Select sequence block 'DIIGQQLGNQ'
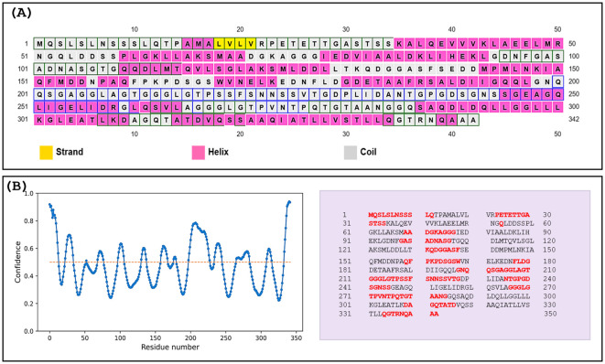This screenshot has height=364, width=605. (x=447, y=271)
